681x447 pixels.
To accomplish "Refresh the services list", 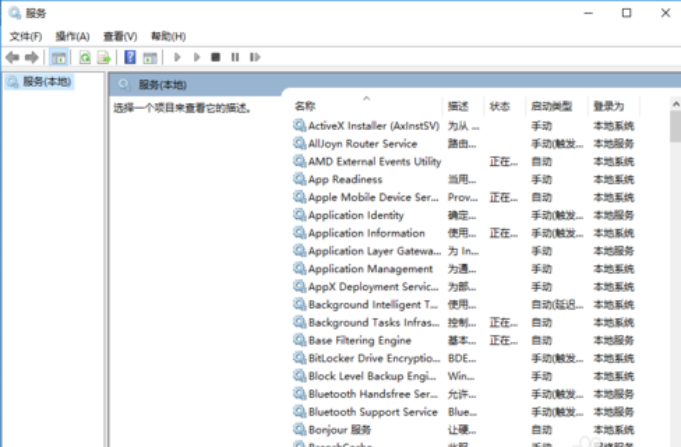I will tap(85, 58).
